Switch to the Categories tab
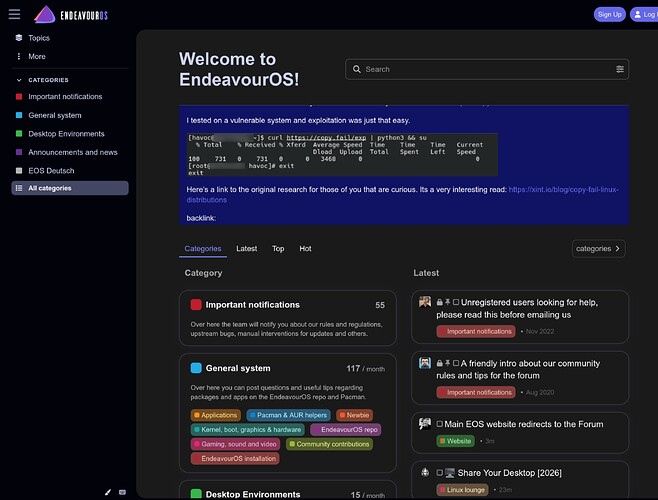658x500 pixels. coord(203,249)
